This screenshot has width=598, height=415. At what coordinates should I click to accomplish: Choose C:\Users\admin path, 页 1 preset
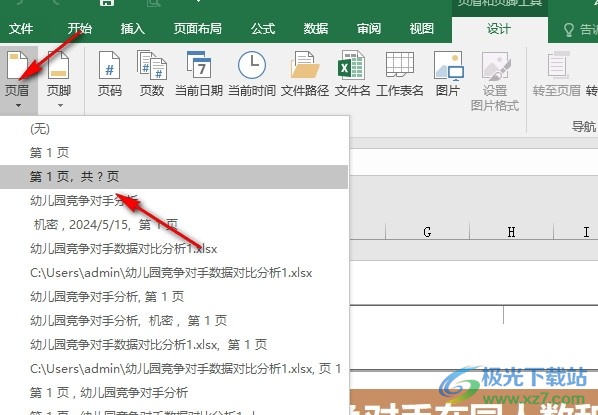[x=174, y=369]
